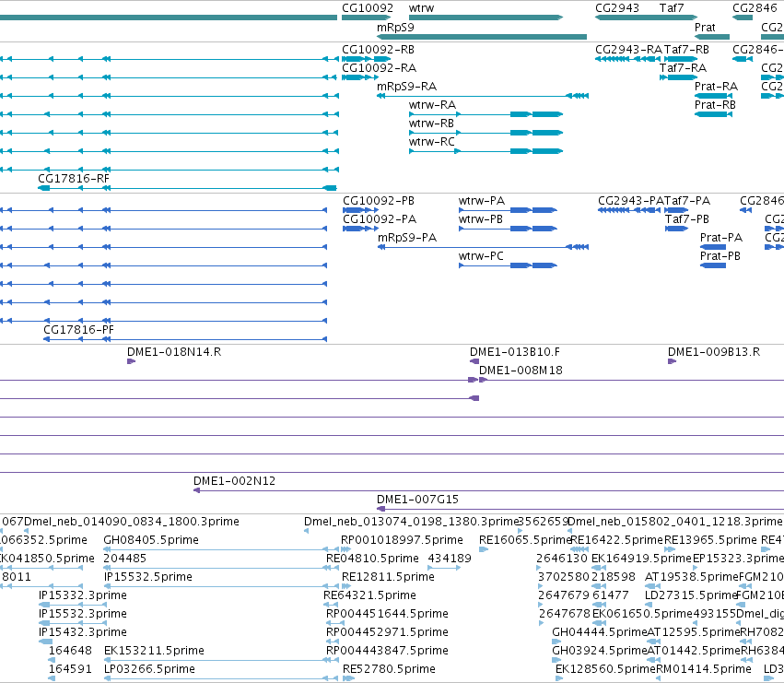Select the RE16065.5prime EST label
784x683 pixels.
tap(525, 540)
